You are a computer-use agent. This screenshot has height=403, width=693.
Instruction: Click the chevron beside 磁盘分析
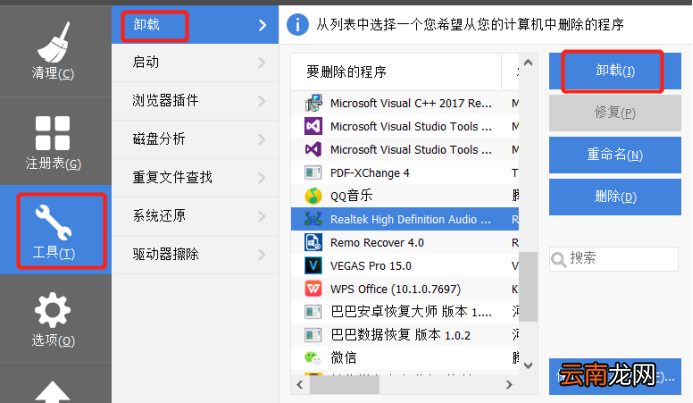[x=262, y=140]
